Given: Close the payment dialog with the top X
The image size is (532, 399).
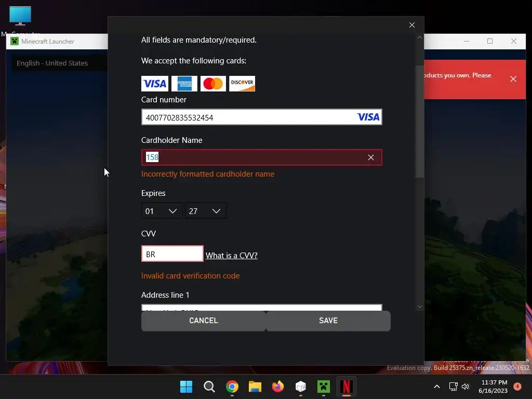Looking at the screenshot, I should [412, 25].
